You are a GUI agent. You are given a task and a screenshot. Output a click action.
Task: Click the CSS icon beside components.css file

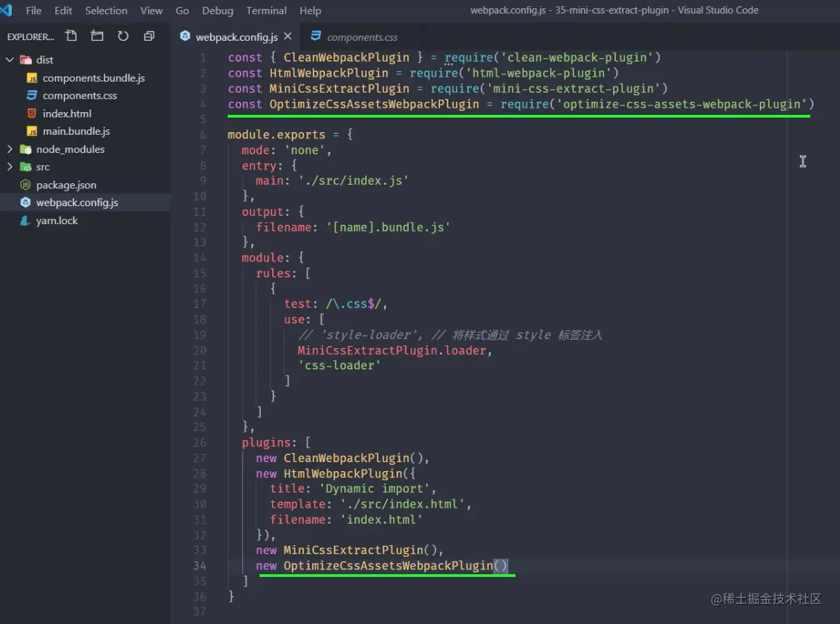31,95
